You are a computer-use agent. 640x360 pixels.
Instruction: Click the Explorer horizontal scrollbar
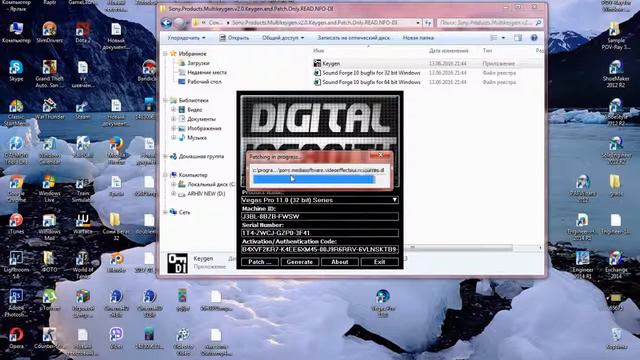coord(461,248)
